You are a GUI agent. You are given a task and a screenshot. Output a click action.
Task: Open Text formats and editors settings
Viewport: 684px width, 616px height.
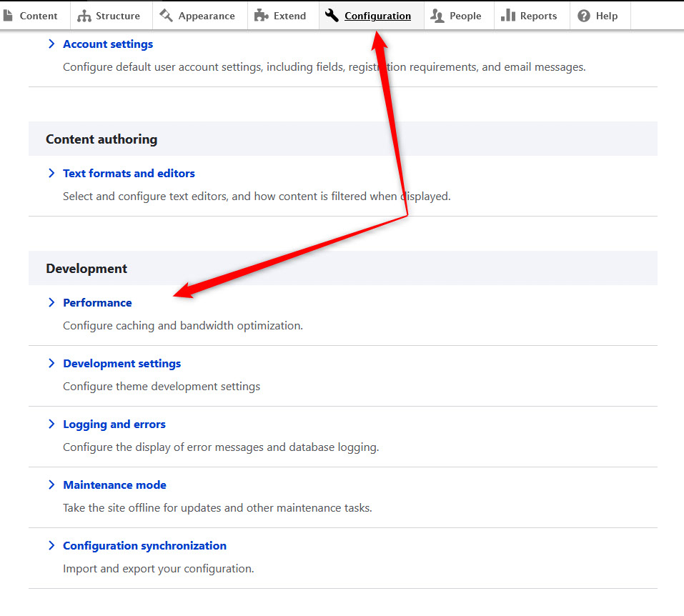pyautogui.click(x=129, y=173)
